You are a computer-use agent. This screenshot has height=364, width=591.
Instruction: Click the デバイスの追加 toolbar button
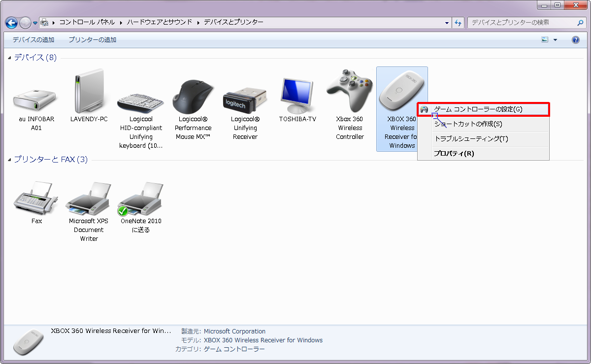tap(33, 40)
